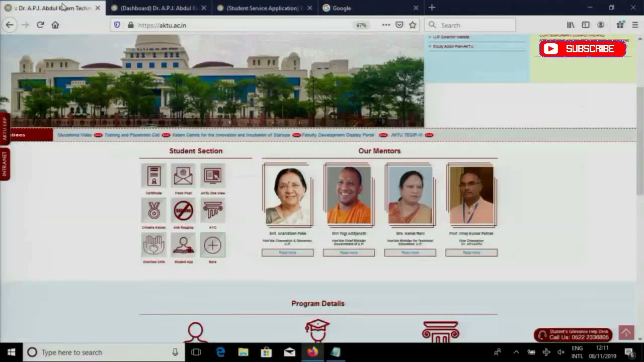
Task: Click Read more under Prof. Vinay Kumar Pathak
Action: (x=471, y=252)
